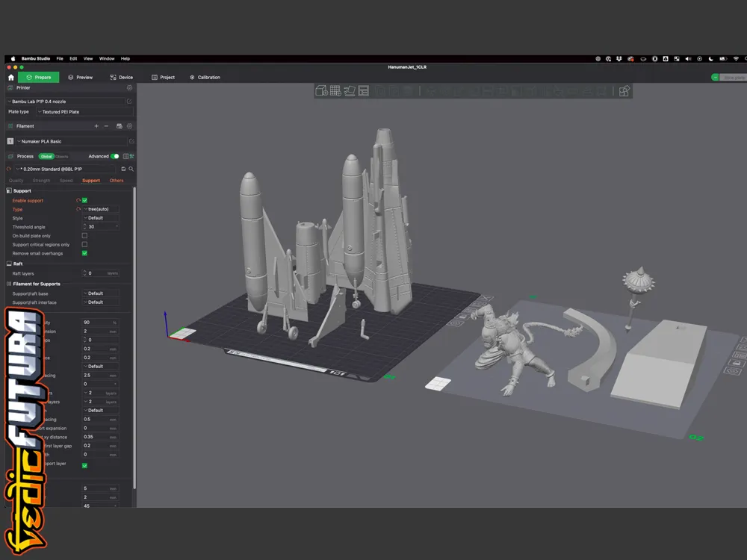Switch to the Preview tab

81,77
